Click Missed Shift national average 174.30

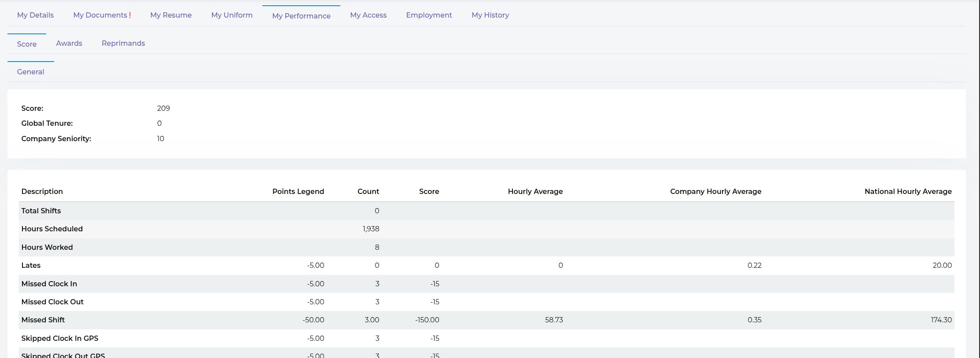click(x=941, y=320)
